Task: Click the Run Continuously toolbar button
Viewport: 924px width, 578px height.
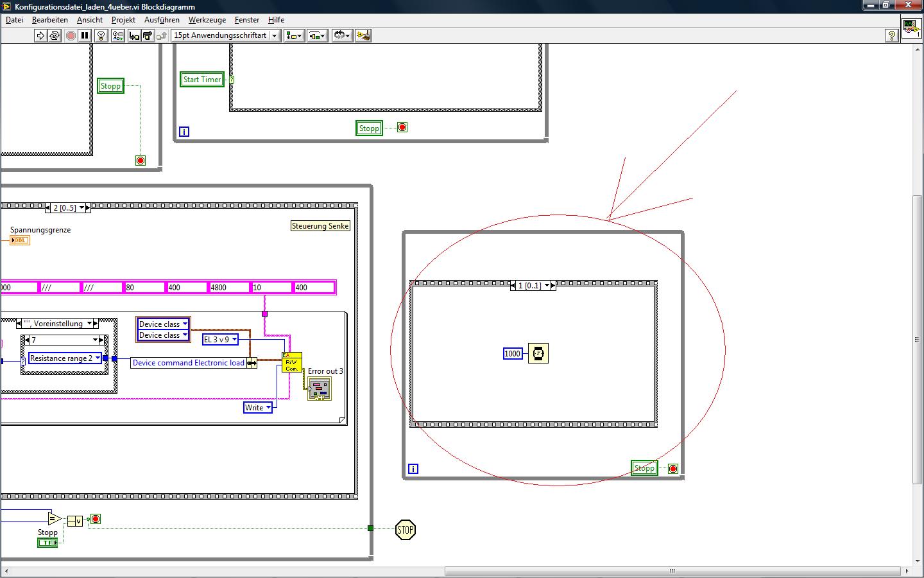Action: (55, 35)
